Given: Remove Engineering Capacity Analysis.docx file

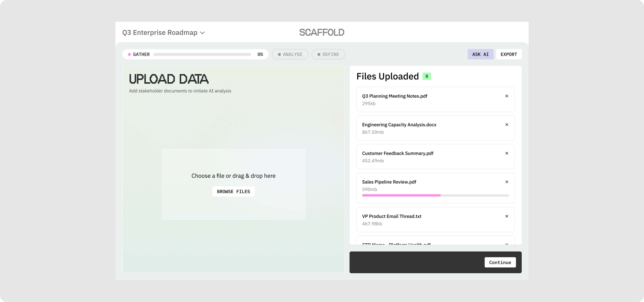Looking at the screenshot, I should (506, 124).
